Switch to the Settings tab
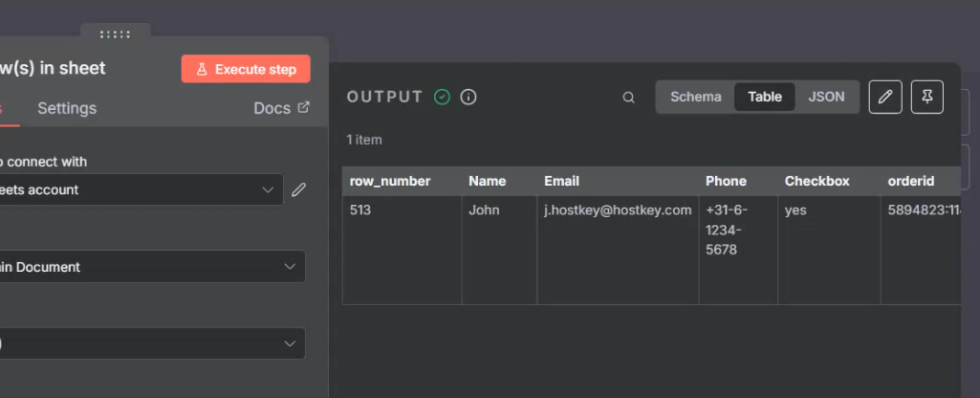The height and width of the screenshot is (398, 980). click(x=67, y=108)
